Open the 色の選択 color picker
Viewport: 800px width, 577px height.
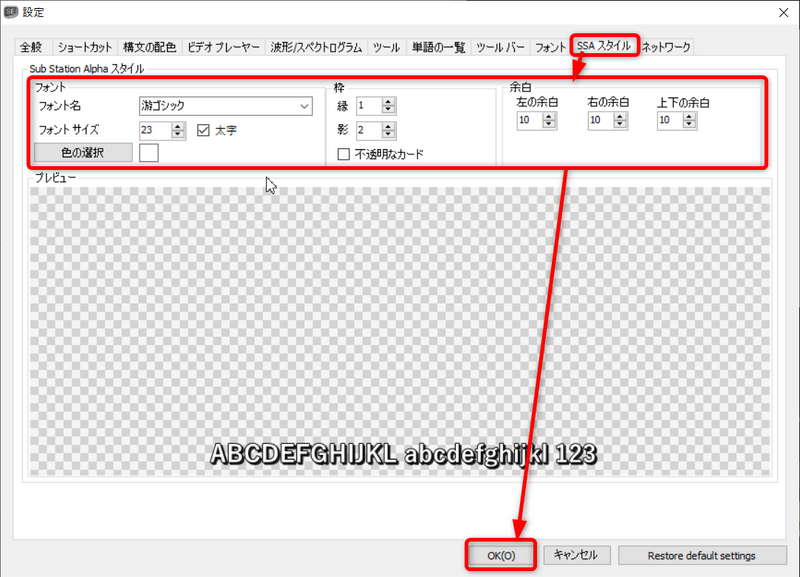point(83,152)
